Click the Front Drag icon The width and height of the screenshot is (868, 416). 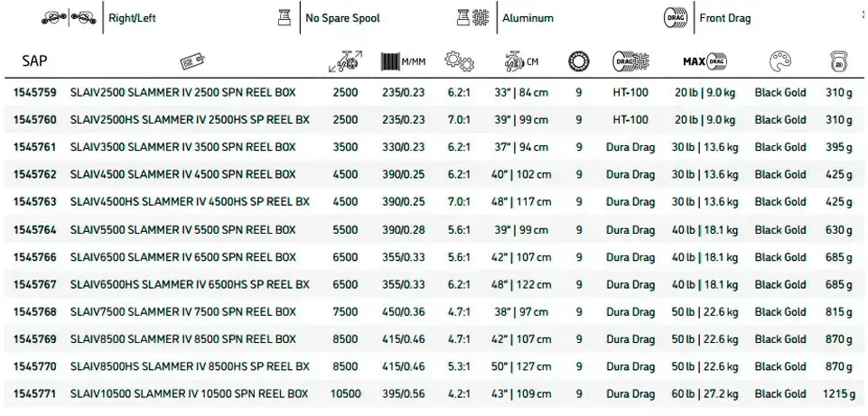coord(676,18)
